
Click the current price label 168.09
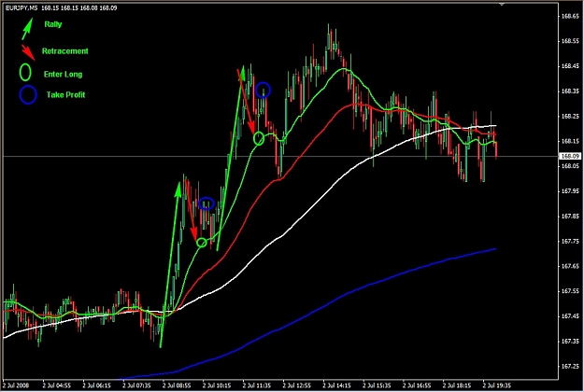pos(570,156)
